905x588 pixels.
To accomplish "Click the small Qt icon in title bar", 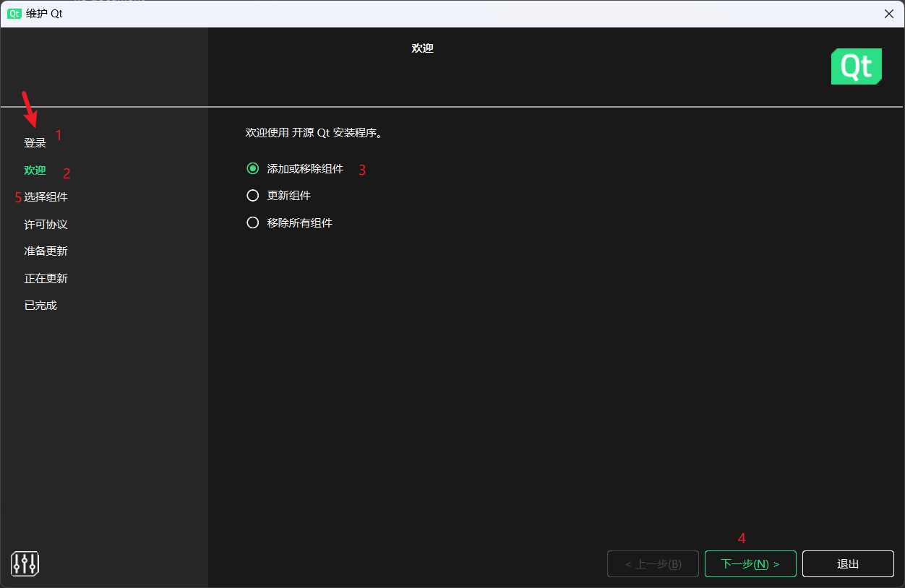I will tap(14, 14).
